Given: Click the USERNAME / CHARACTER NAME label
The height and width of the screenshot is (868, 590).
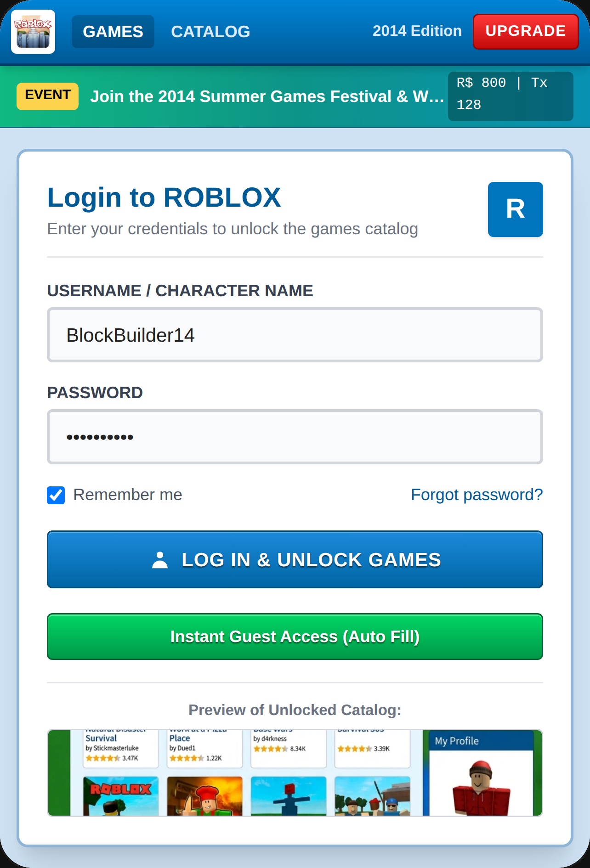Looking at the screenshot, I should (x=180, y=291).
